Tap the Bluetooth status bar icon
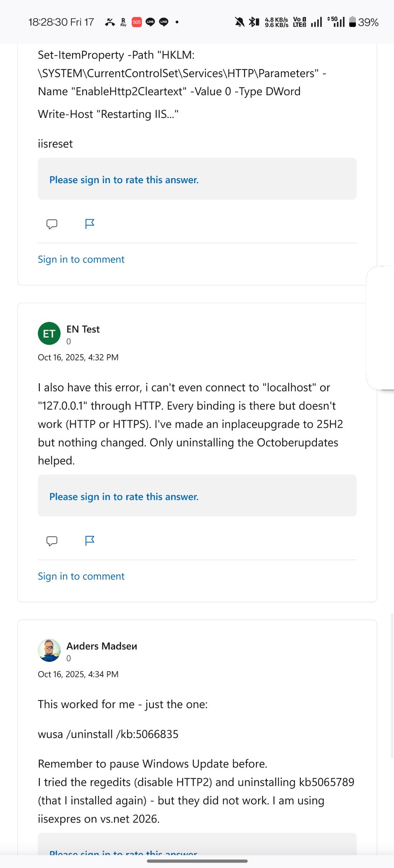 coord(253,22)
